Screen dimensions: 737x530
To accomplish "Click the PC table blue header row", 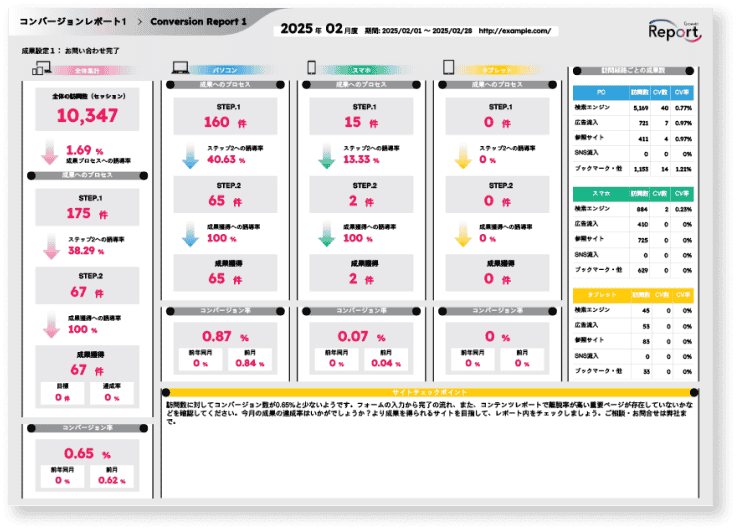I will click(633, 91).
